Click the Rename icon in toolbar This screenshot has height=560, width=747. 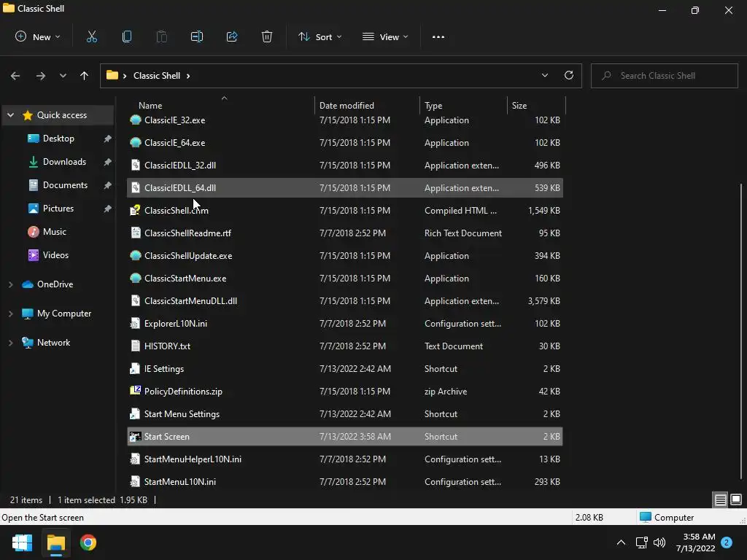197,36
